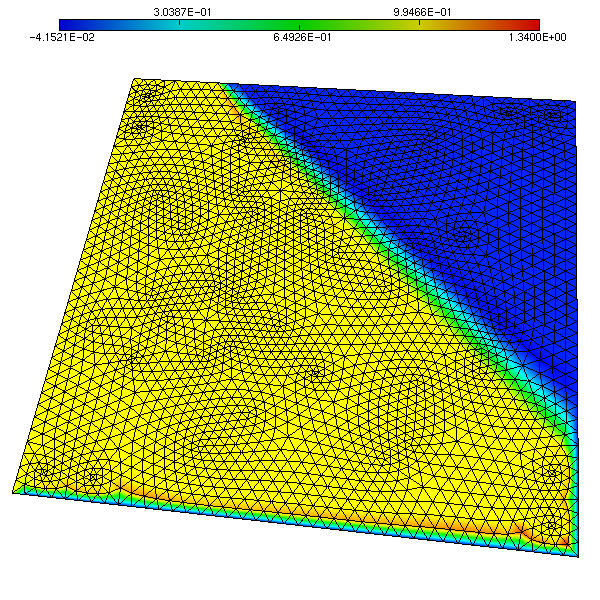This screenshot has width=600, height=600.
Task: Click the orange section of the color bar
Action: tap(480, 25)
